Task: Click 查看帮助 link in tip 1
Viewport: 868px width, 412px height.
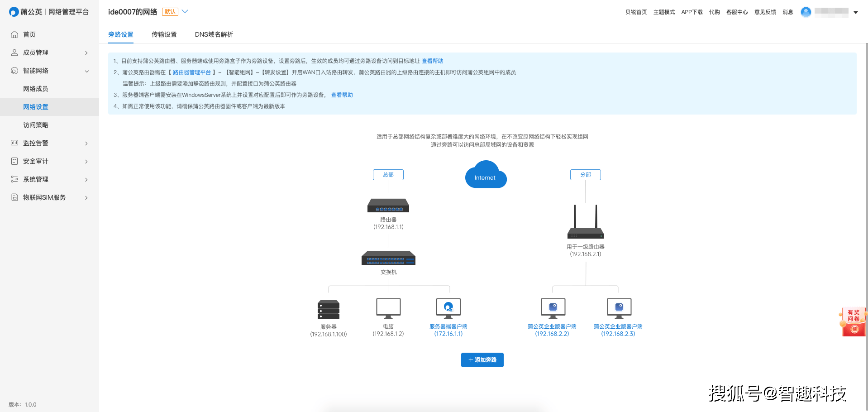Action: pyautogui.click(x=433, y=61)
